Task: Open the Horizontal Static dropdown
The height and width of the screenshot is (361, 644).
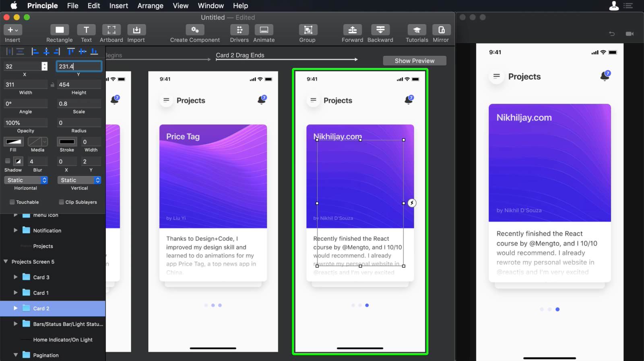Action: click(26, 180)
